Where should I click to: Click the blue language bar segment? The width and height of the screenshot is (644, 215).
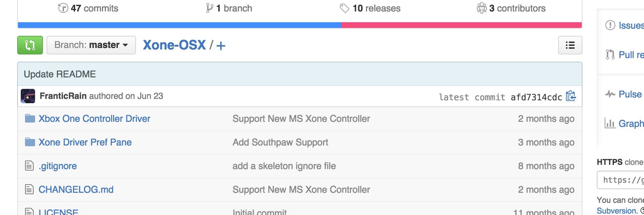(180, 25)
